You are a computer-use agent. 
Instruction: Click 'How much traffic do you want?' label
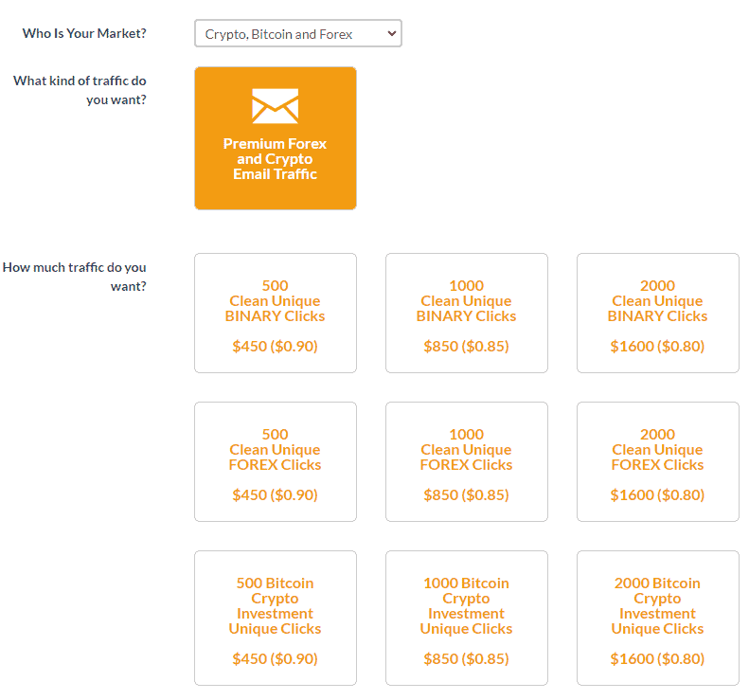pyautogui.click(x=75, y=277)
